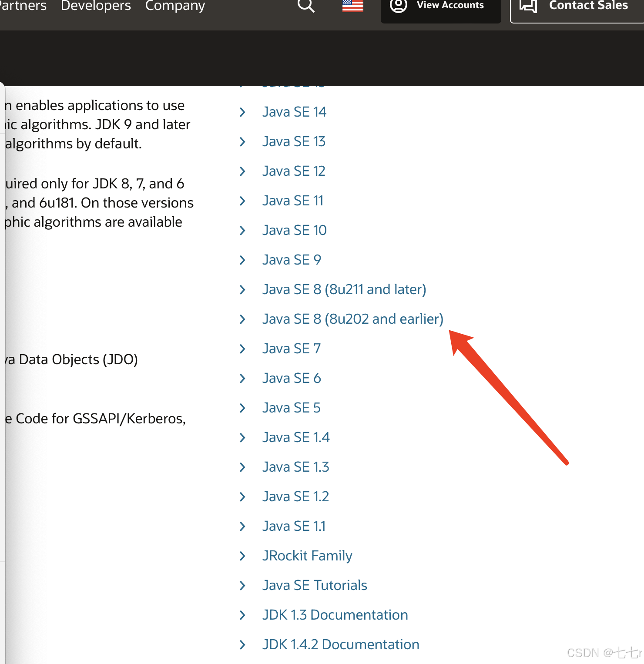This screenshot has width=644, height=664.
Task: Click the chevron beside Java SE 9
Action: [242, 260]
